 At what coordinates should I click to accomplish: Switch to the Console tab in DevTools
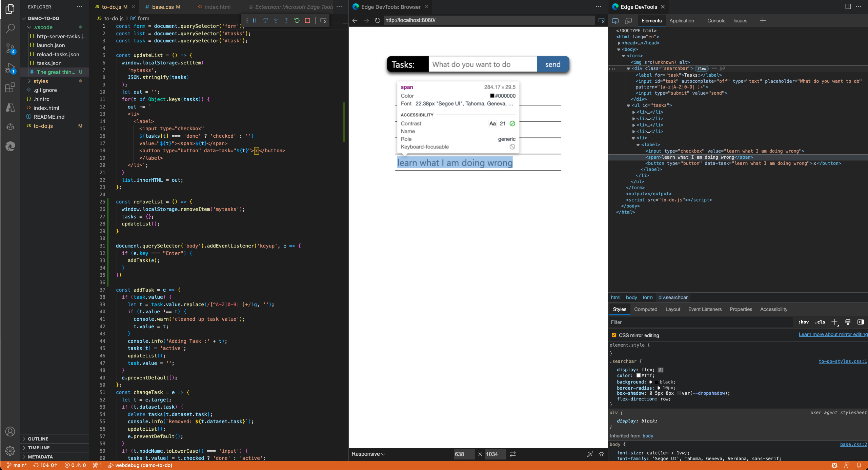click(x=716, y=20)
